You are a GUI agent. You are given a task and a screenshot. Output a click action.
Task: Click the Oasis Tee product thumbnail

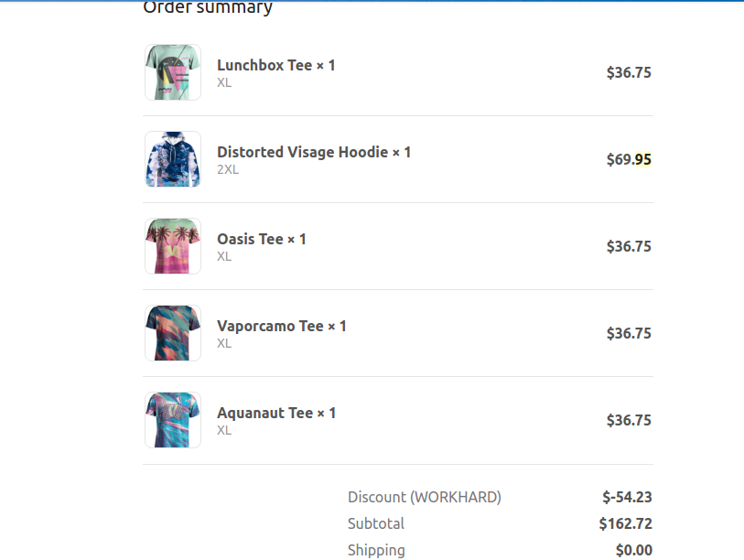[x=173, y=246]
